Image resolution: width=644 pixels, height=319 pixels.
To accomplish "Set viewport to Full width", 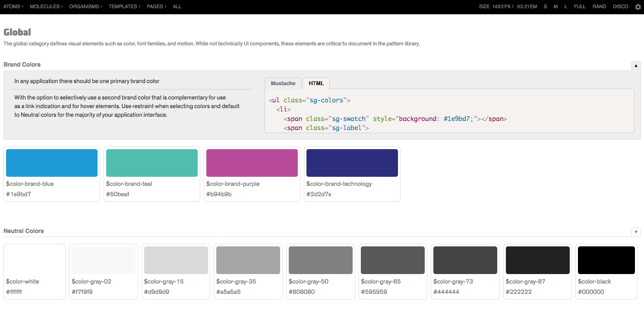I will pyautogui.click(x=580, y=6).
